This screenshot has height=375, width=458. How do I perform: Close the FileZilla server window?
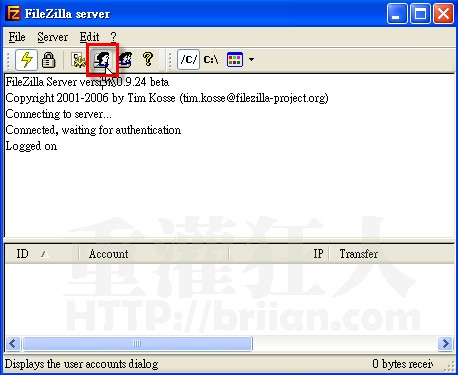pos(443,14)
